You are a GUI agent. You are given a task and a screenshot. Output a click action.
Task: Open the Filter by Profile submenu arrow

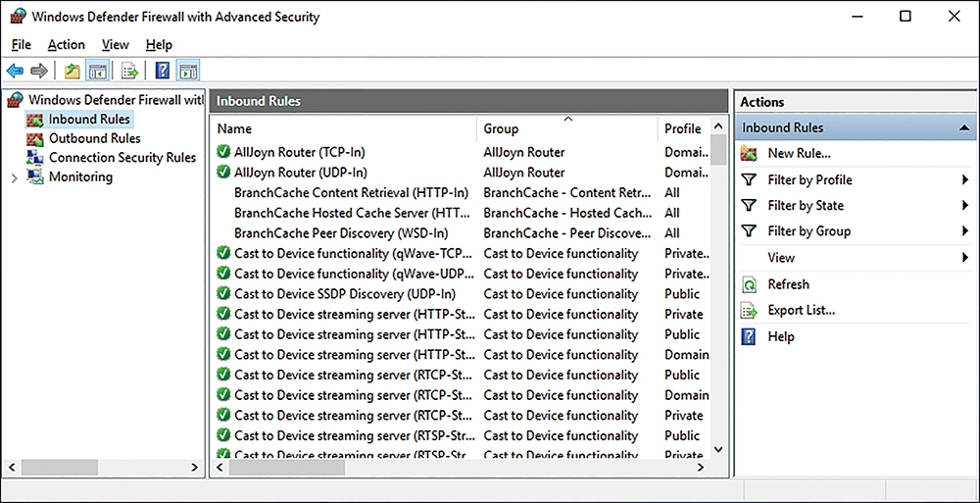coord(965,180)
